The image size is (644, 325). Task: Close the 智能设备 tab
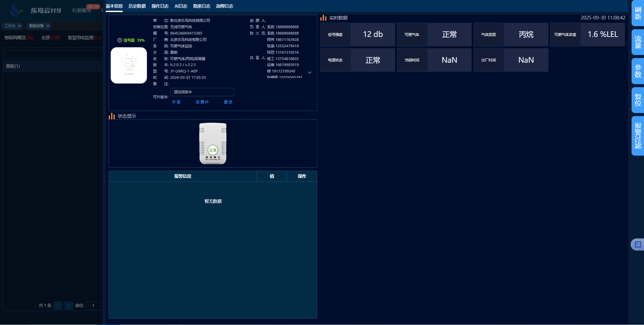pos(48,26)
